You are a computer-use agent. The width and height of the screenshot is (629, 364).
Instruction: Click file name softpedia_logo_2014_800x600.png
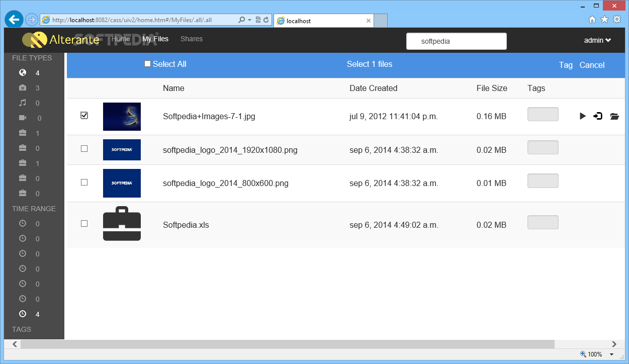pyautogui.click(x=226, y=183)
